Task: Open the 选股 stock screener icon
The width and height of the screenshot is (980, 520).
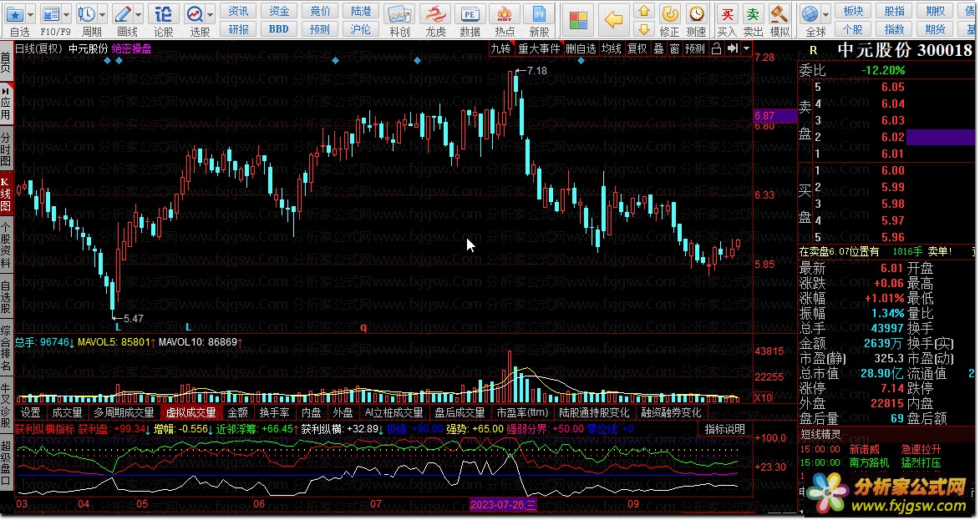Action: [195, 13]
